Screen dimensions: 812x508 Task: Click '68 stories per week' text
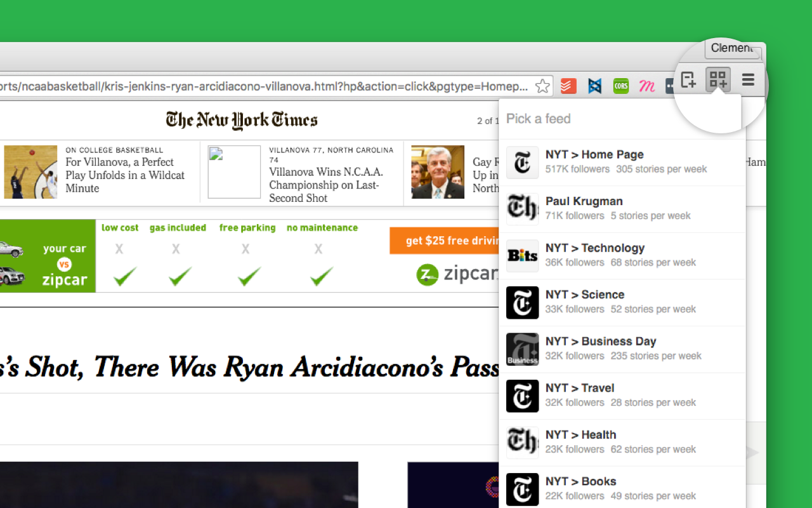pos(653,262)
